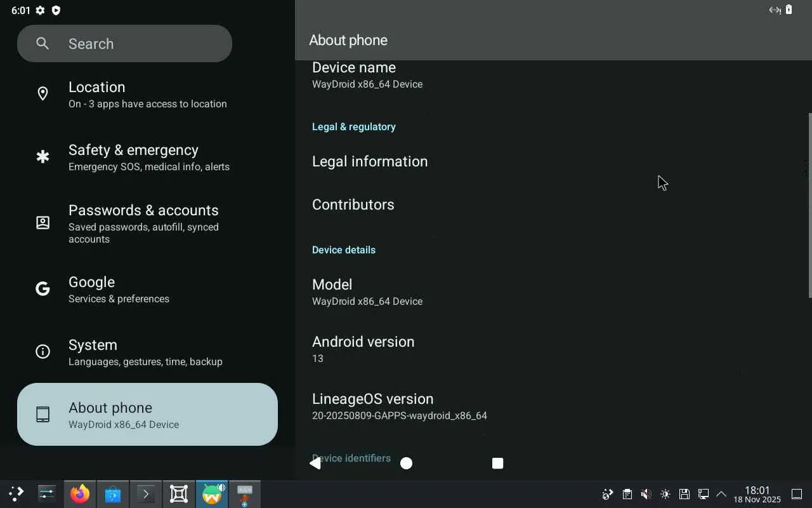
Task: Click the Waydroid taskbar icon
Action: coord(212,493)
